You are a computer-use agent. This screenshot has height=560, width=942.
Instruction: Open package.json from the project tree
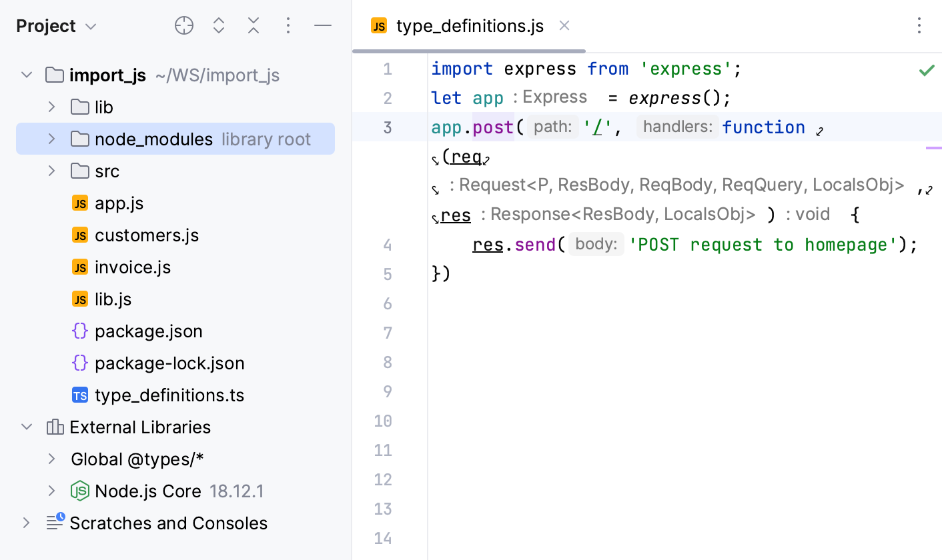[x=149, y=331]
